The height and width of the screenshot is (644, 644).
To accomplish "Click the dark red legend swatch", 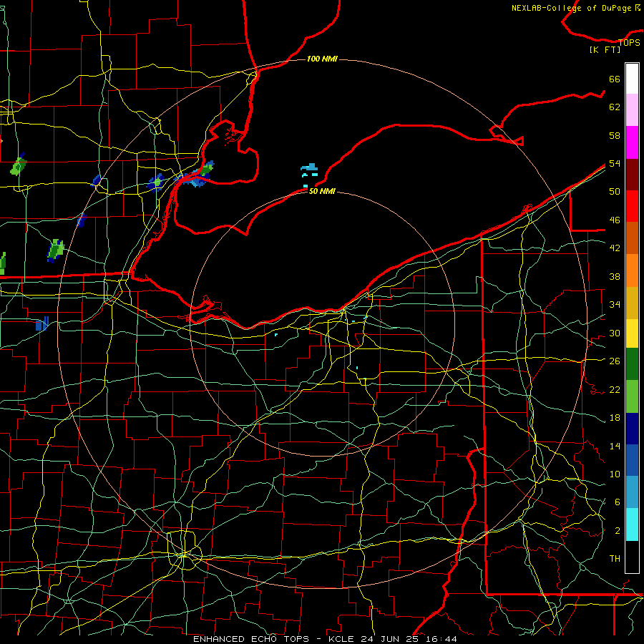I will pos(632,174).
